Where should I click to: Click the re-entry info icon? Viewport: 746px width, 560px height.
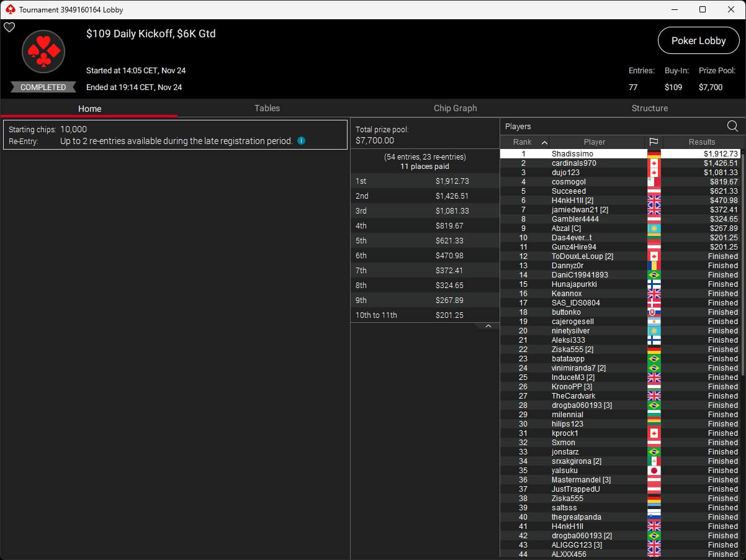301,141
